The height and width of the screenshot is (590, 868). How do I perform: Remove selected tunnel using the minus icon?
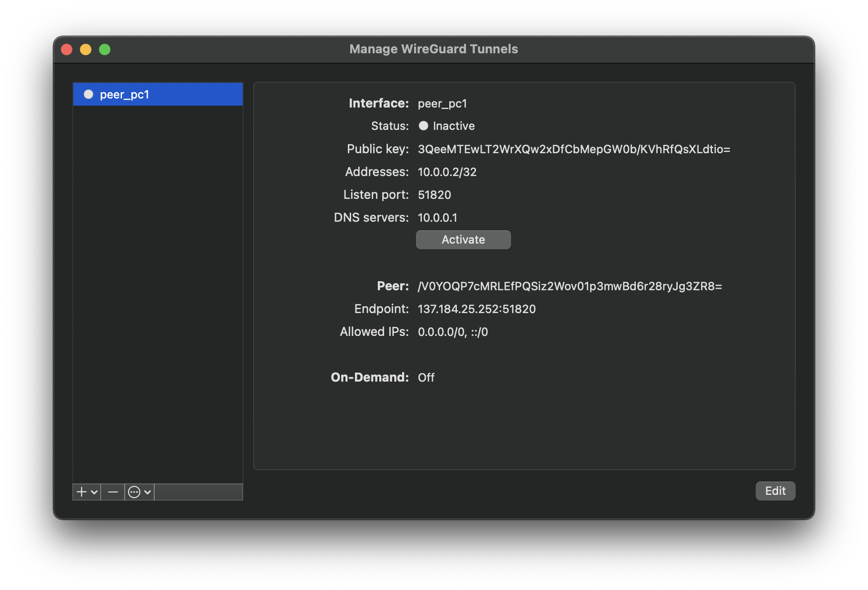tap(112, 492)
